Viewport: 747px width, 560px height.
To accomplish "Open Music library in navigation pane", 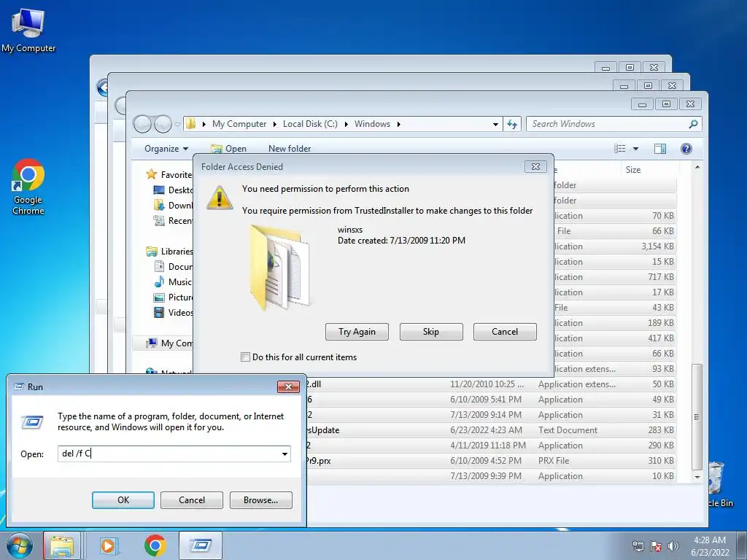I will click(172, 282).
